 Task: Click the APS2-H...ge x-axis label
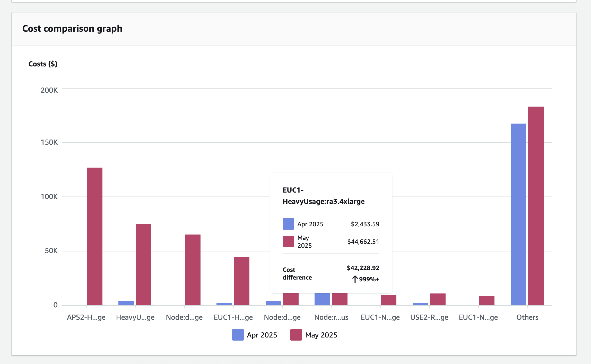pos(86,317)
